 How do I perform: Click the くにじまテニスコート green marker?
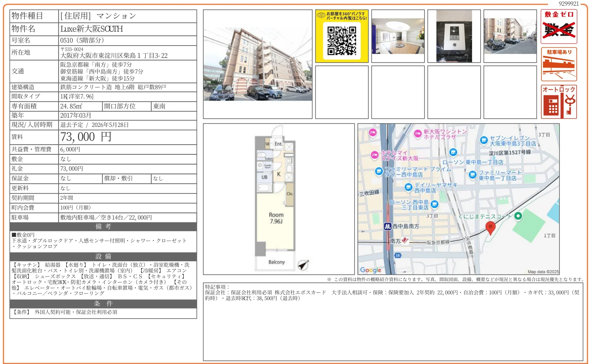[x=519, y=217]
